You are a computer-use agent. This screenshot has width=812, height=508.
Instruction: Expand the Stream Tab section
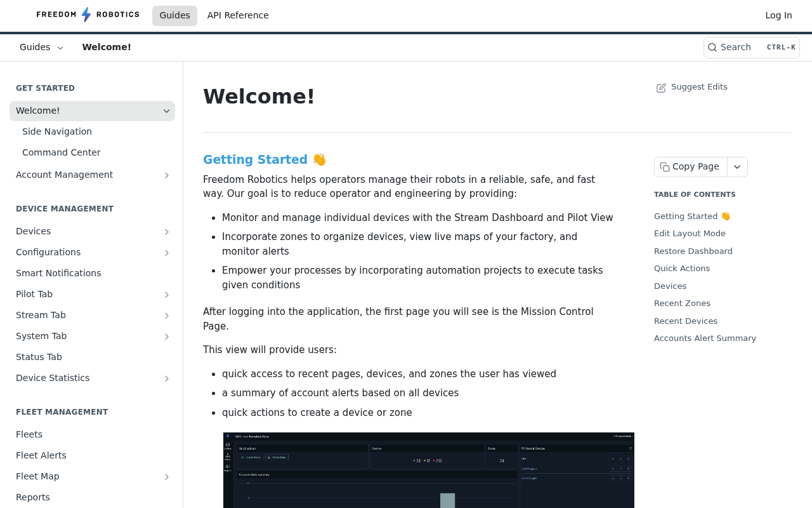[x=167, y=316]
